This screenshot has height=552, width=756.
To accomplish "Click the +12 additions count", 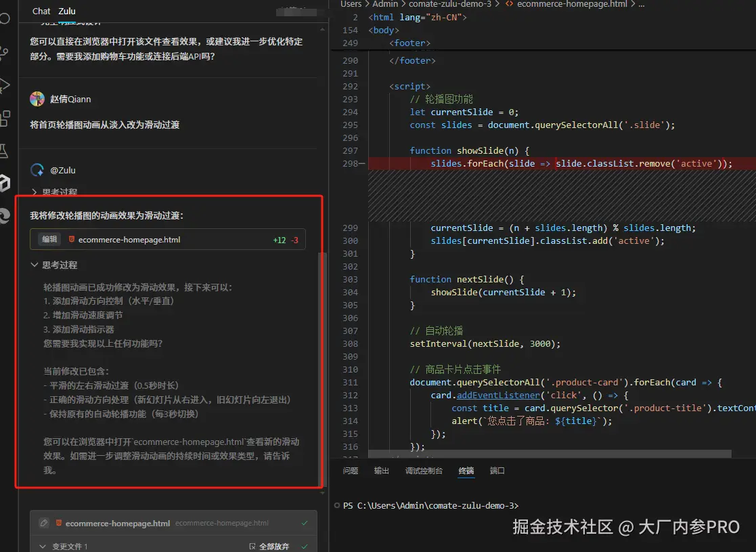I will [279, 240].
